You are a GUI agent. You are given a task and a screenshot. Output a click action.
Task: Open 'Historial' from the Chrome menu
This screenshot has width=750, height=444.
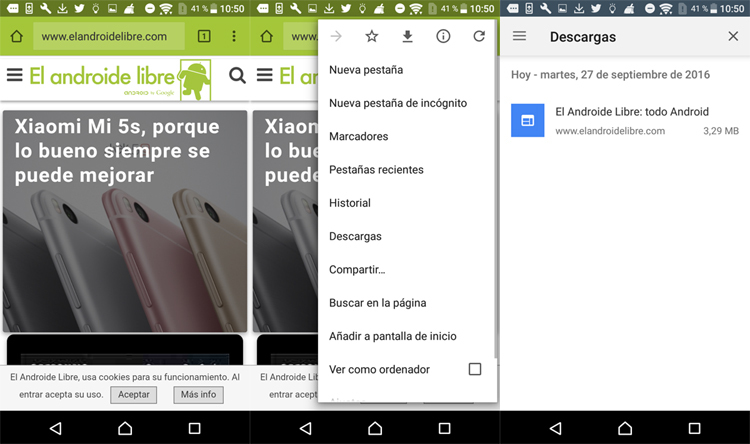click(x=350, y=203)
